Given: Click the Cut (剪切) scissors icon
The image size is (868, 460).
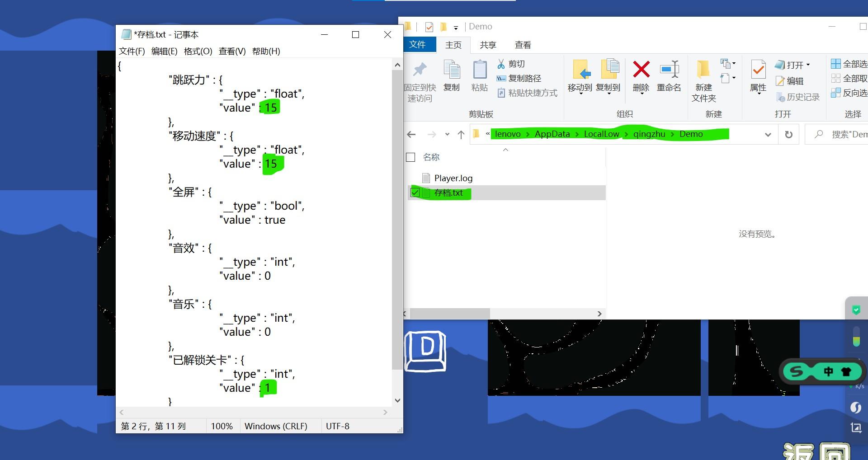Looking at the screenshot, I should pyautogui.click(x=501, y=64).
